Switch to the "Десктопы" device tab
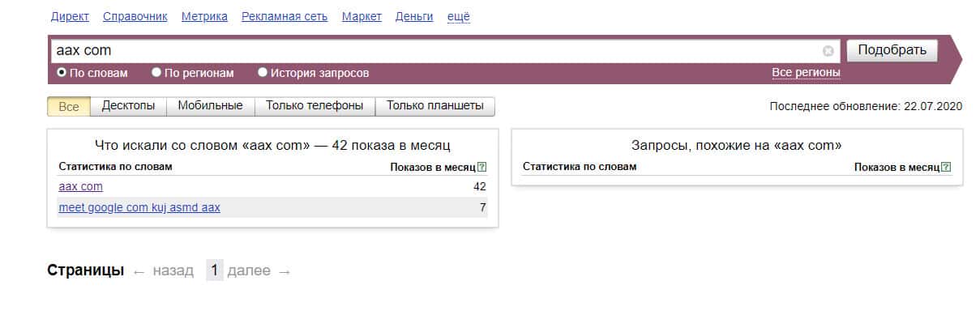The width and height of the screenshot is (980, 332). point(128,106)
